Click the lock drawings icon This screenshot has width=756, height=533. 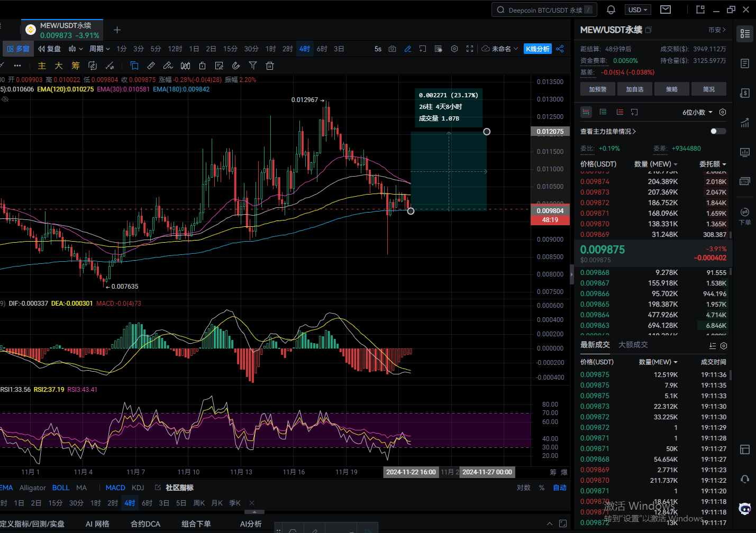(202, 66)
